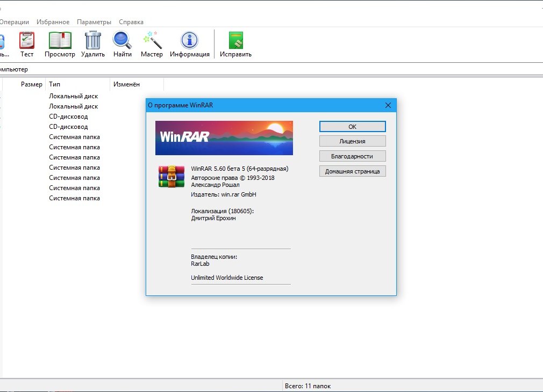Confirm the dialog with OK

[352, 127]
